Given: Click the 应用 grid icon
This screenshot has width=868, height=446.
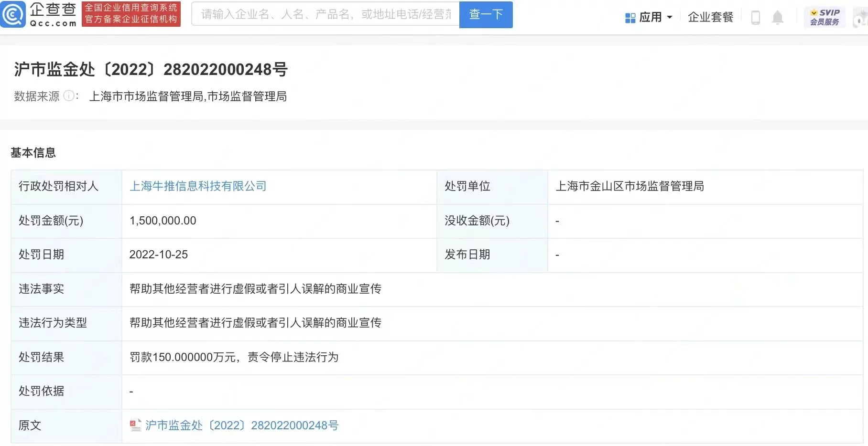Looking at the screenshot, I should (630, 18).
